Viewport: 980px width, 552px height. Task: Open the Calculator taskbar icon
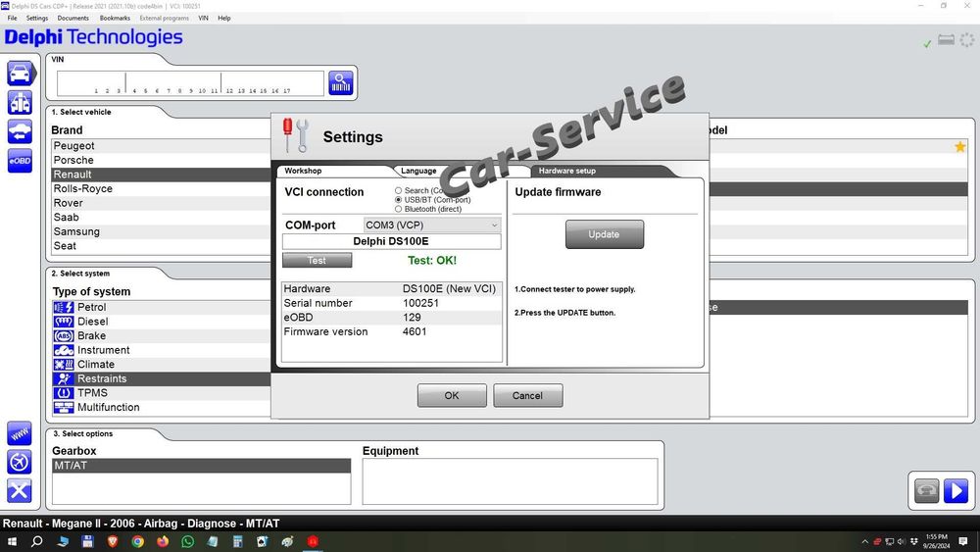237,541
